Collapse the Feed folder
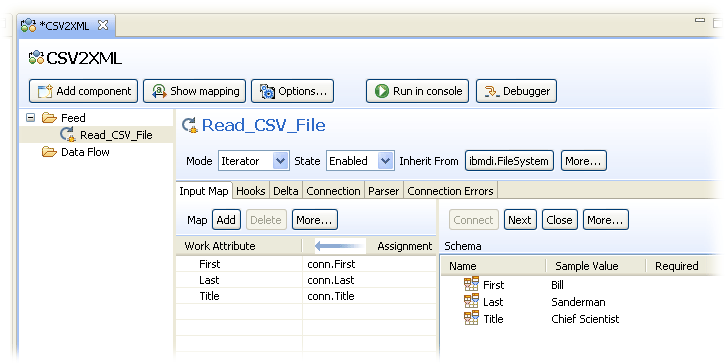Image resolution: width=726 pixels, height=364 pixels. click(x=31, y=118)
